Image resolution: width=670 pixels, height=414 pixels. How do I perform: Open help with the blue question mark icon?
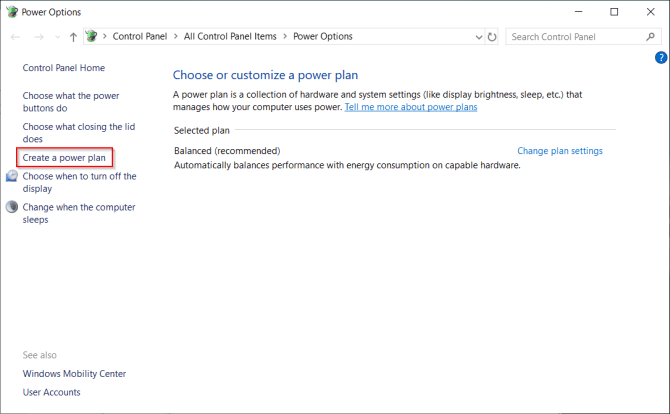[x=662, y=59]
